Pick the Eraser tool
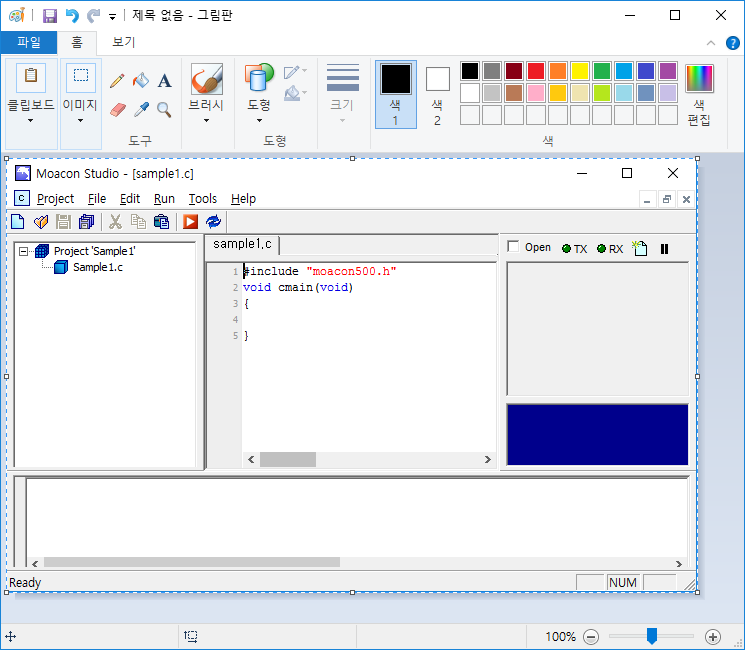 point(117,109)
